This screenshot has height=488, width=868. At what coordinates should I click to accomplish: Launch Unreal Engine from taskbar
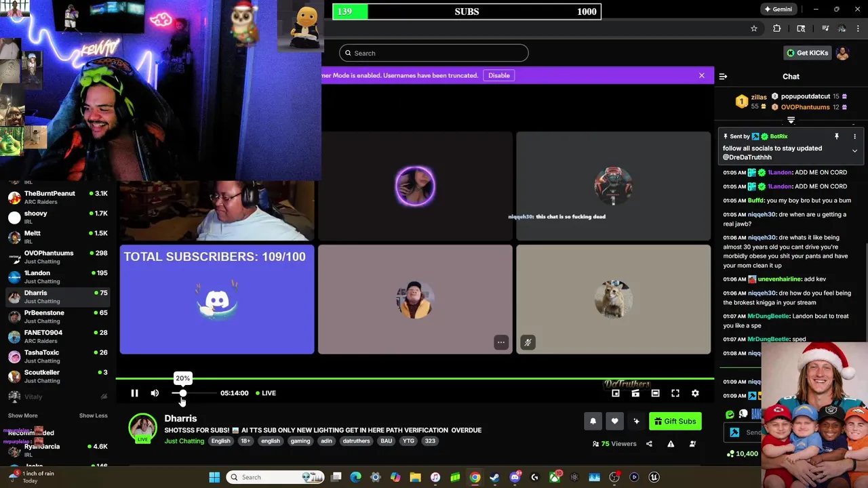coord(654,477)
